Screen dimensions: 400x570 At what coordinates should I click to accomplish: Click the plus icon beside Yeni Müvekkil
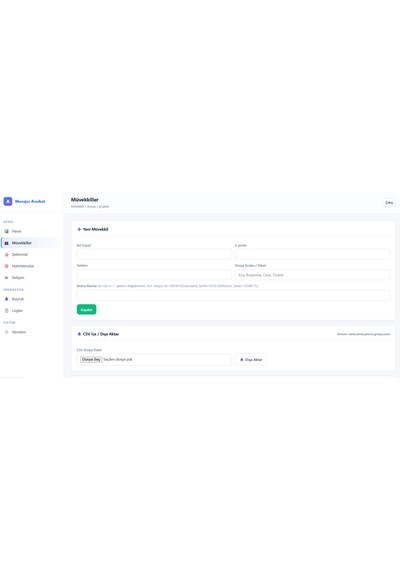79,229
